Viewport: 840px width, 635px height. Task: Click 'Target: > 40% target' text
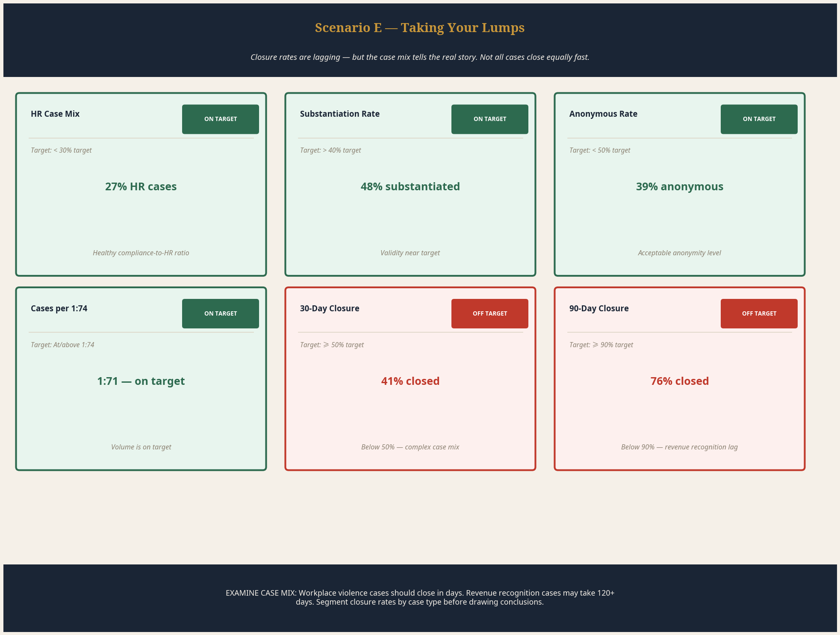tap(330, 150)
